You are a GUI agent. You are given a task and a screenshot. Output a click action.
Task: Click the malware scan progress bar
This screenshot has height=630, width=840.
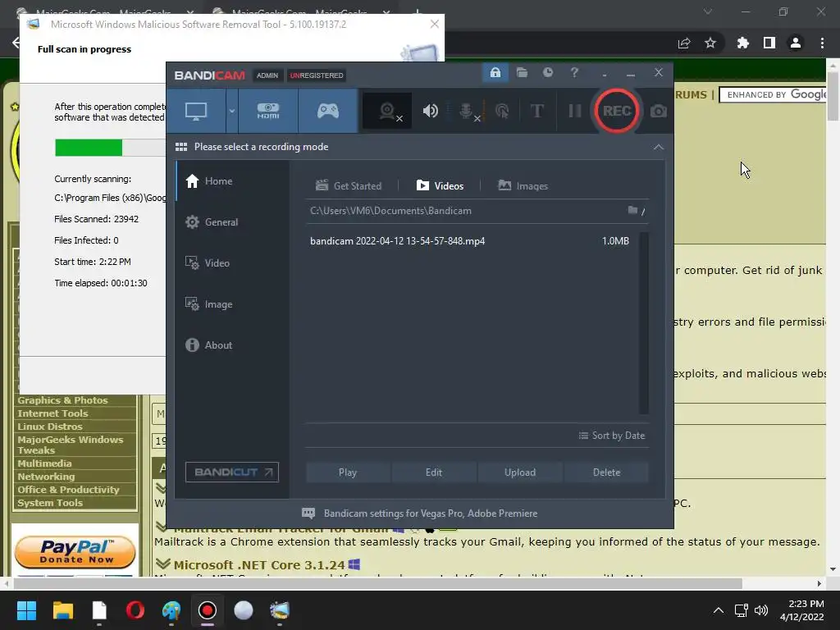tap(110, 148)
